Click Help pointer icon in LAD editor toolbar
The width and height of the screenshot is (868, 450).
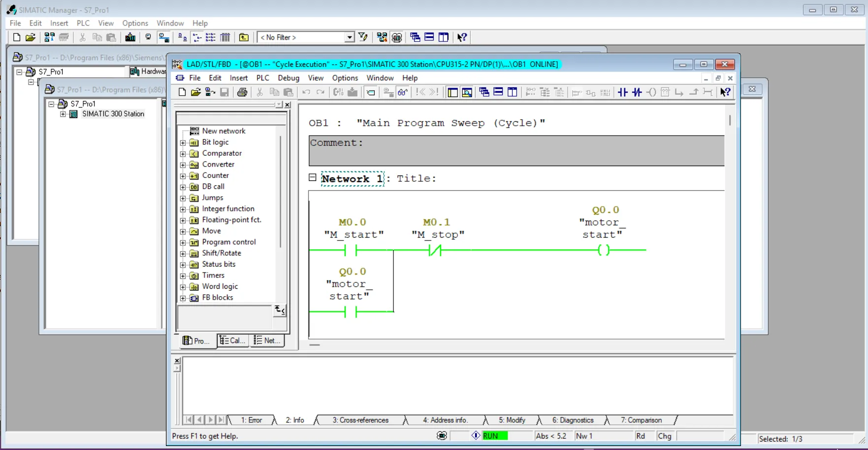(725, 92)
